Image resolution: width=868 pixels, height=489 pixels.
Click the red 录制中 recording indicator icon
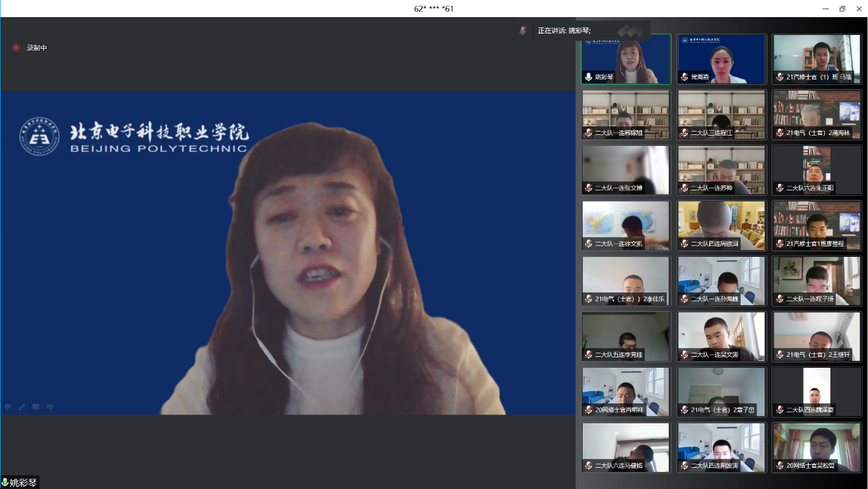pos(16,48)
